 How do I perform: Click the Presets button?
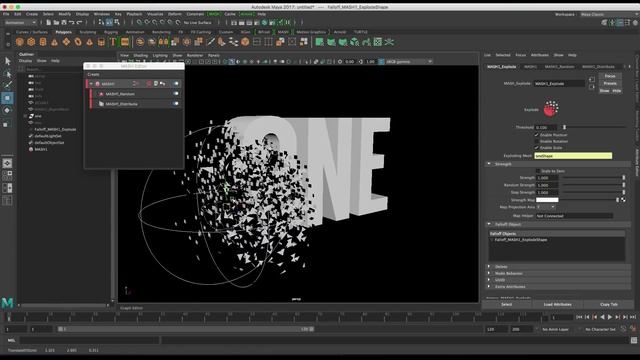tap(610, 83)
